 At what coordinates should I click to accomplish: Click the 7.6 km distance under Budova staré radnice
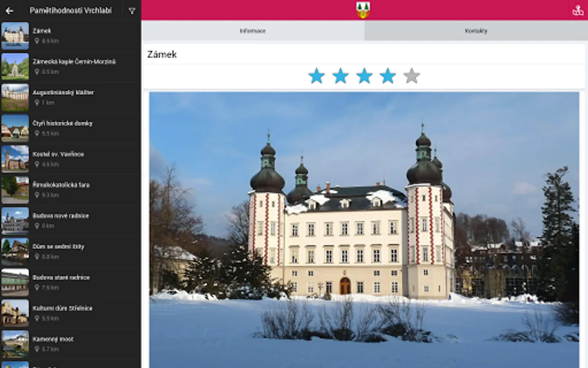click(x=50, y=287)
